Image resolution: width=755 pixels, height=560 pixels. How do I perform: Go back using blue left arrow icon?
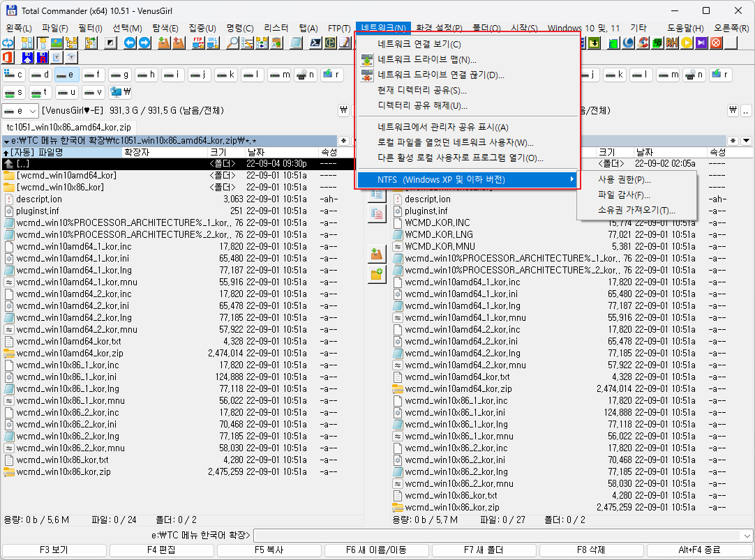click(x=130, y=43)
